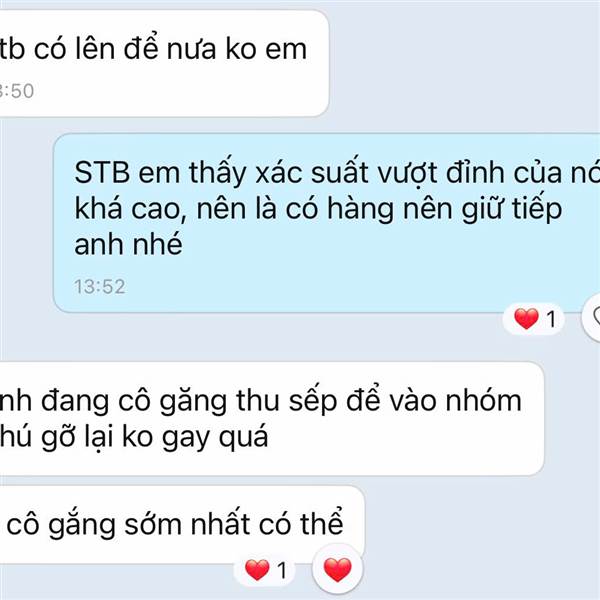Click the :50 timestamp under first message

[x=17, y=91]
